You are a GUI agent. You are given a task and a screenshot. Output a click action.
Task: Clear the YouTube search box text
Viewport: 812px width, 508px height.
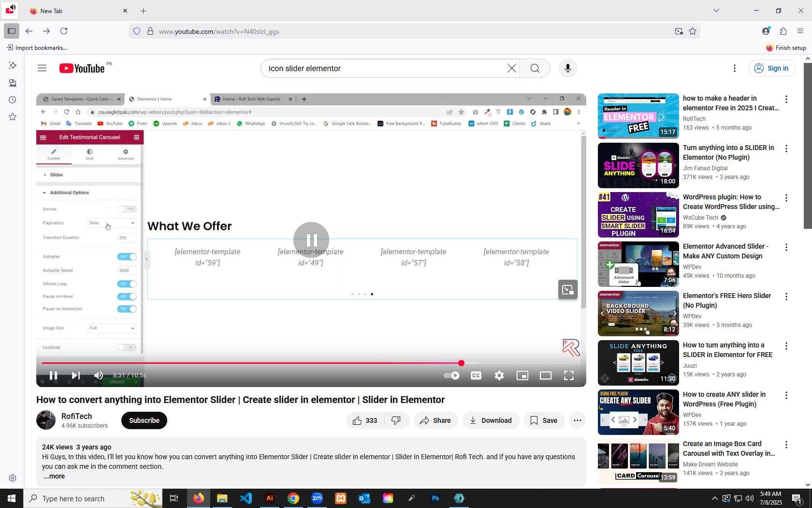(511, 68)
